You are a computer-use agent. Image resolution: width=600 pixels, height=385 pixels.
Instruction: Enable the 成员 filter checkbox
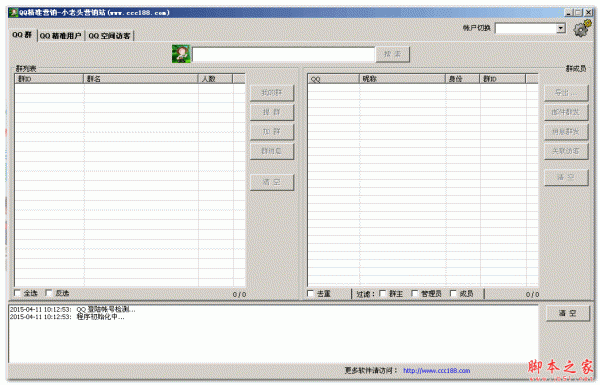pyautogui.click(x=453, y=294)
